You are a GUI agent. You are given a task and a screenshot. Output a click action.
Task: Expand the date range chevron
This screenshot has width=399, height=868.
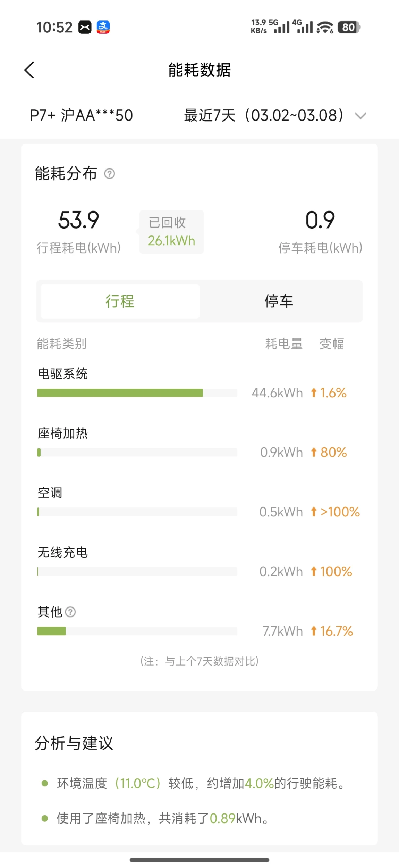tap(361, 116)
